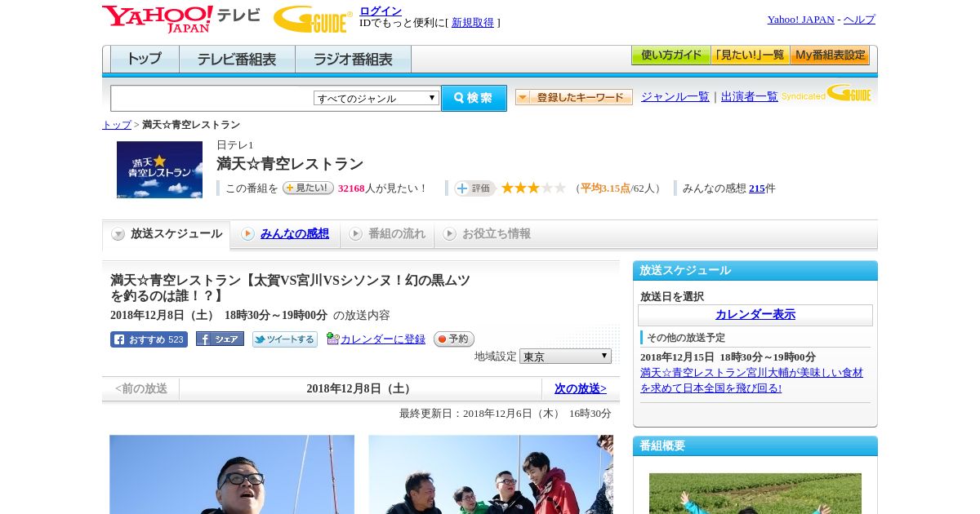This screenshot has width=980, height=514.
Task: Click the 満天☆青空レストラン program thumbnail
Action: [x=159, y=170]
